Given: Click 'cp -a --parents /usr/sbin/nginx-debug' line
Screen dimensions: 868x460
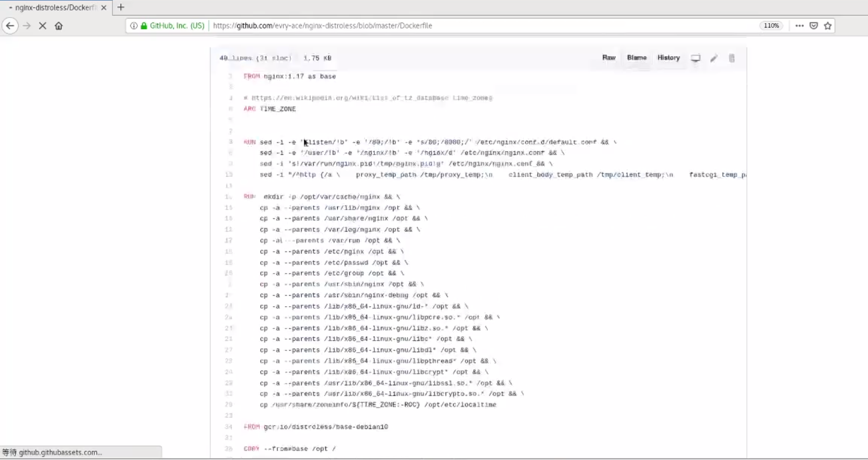Looking at the screenshot, I should coord(354,295).
